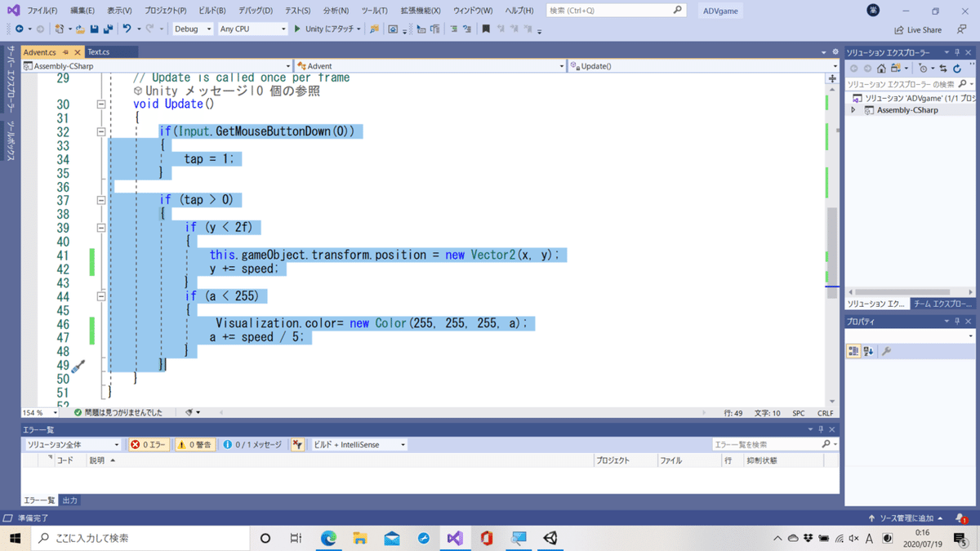Toggle the Messages filter button

252,445
